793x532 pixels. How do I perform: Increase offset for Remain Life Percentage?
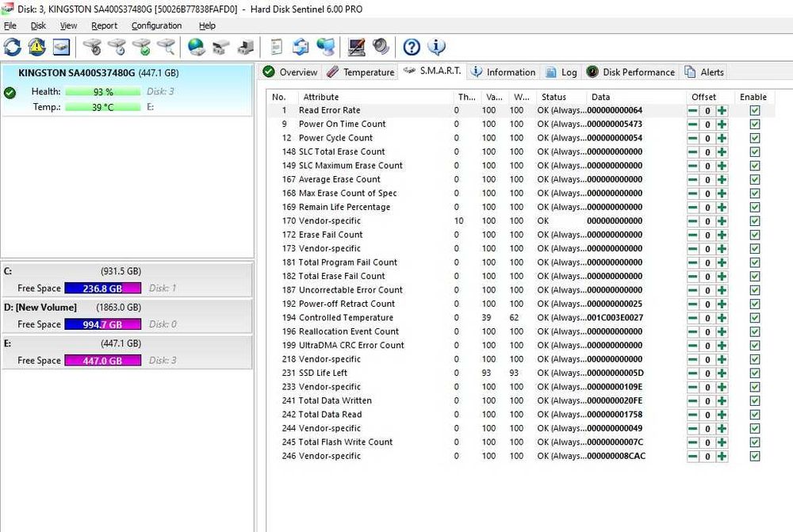[722, 208]
